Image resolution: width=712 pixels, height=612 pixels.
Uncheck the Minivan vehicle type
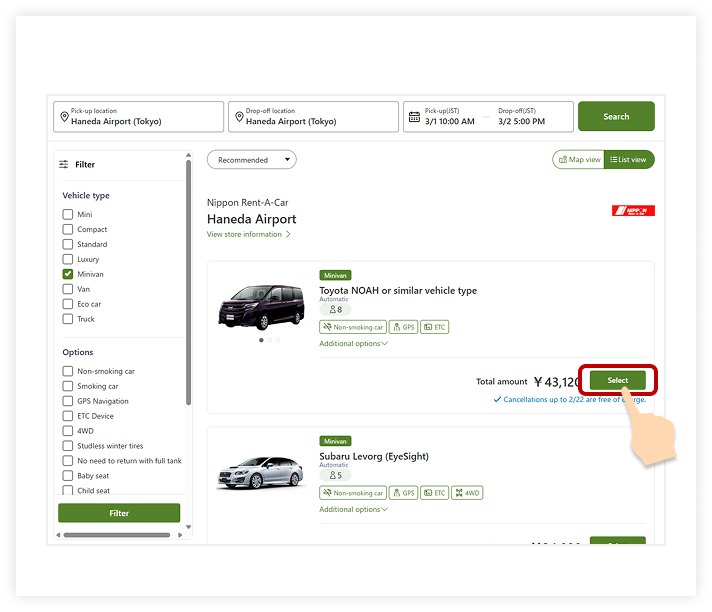68,274
